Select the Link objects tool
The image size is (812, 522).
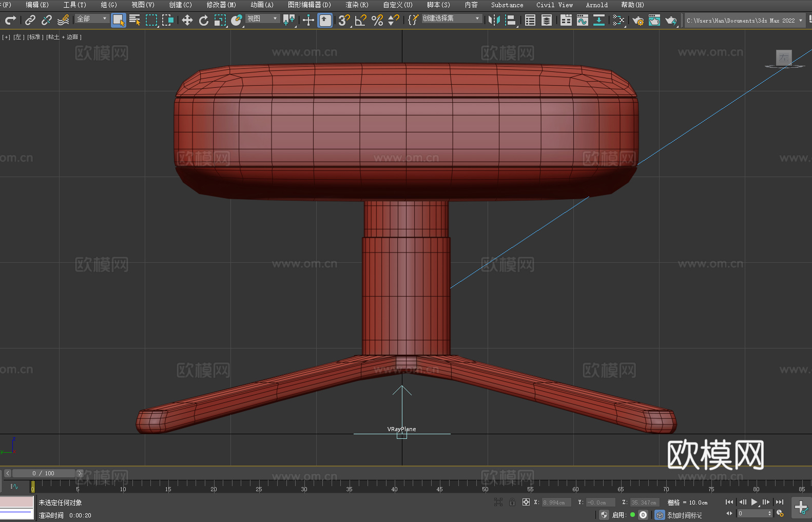coord(30,20)
